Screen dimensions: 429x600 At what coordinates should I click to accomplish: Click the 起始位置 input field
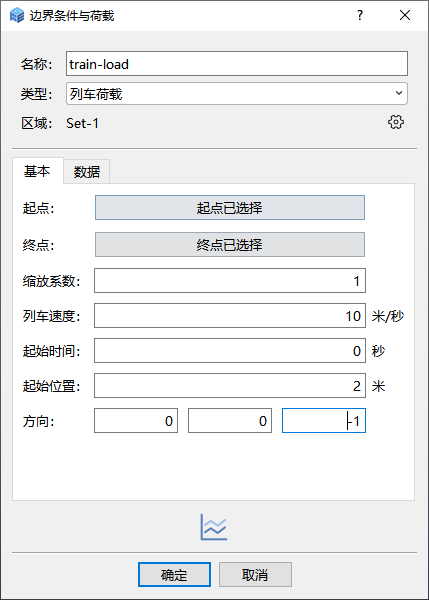230,386
